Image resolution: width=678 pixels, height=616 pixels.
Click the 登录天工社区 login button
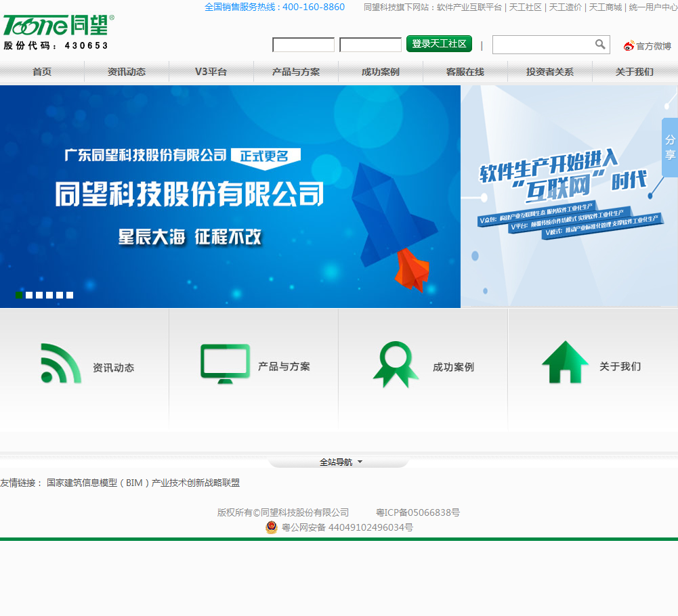(x=439, y=43)
